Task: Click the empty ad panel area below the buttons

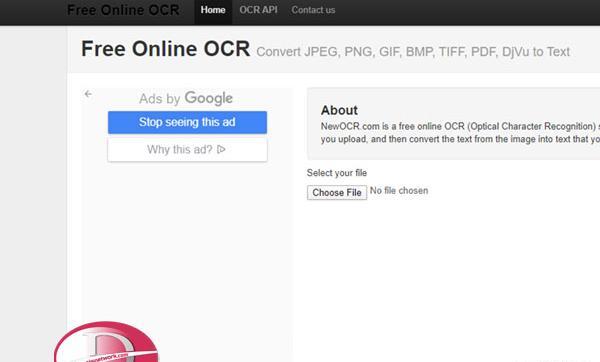Action: pyautogui.click(x=187, y=241)
